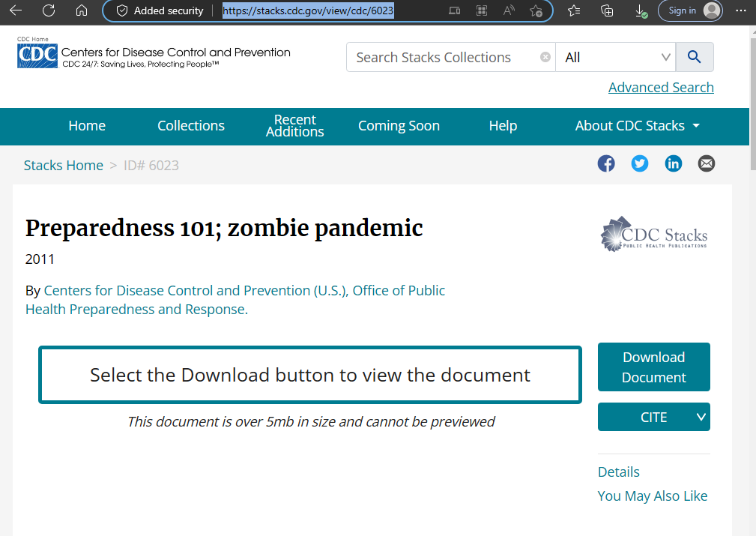The width and height of the screenshot is (756, 536).
Task: Go back using the browser back arrow
Action: coord(16,10)
